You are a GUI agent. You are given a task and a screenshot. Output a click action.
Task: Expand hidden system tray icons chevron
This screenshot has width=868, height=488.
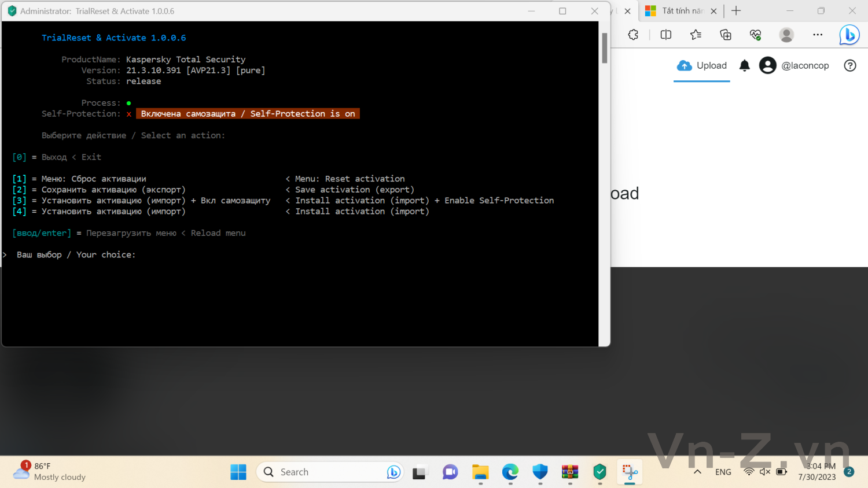click(698, 472)
